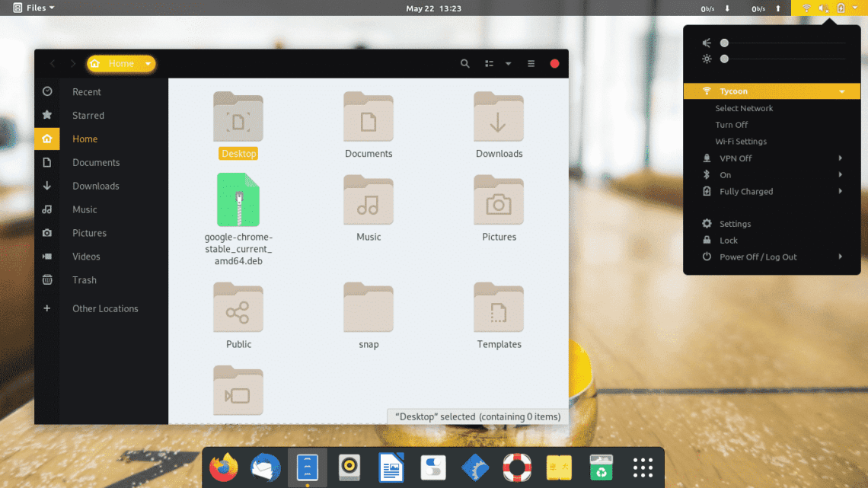
Task: Open the hamburger menu in the Files window
Action: [x=530, y=63]
